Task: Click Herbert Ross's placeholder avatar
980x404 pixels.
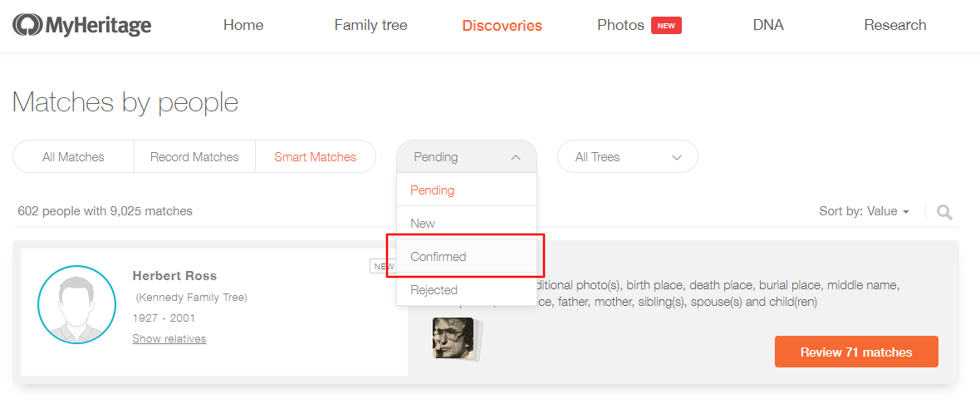Action: 77,304
